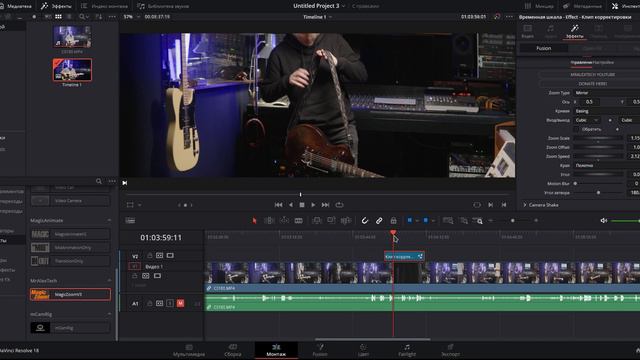Play forward button
640x360 pixels.
313,205
